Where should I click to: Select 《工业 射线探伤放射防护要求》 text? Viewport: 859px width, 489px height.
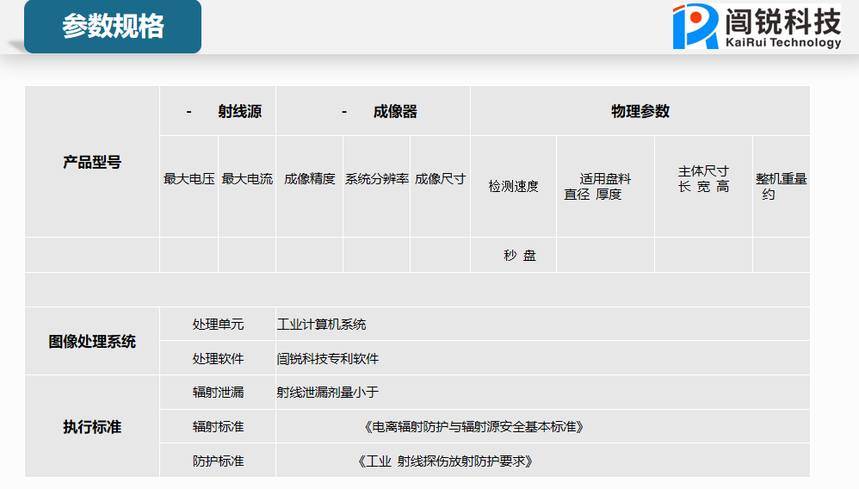tap(445, 461)
